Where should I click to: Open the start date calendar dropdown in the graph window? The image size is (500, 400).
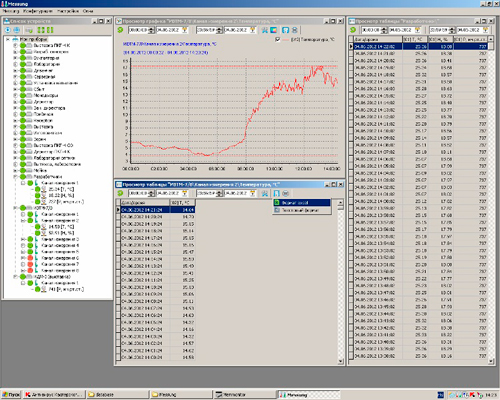(184, 30)
